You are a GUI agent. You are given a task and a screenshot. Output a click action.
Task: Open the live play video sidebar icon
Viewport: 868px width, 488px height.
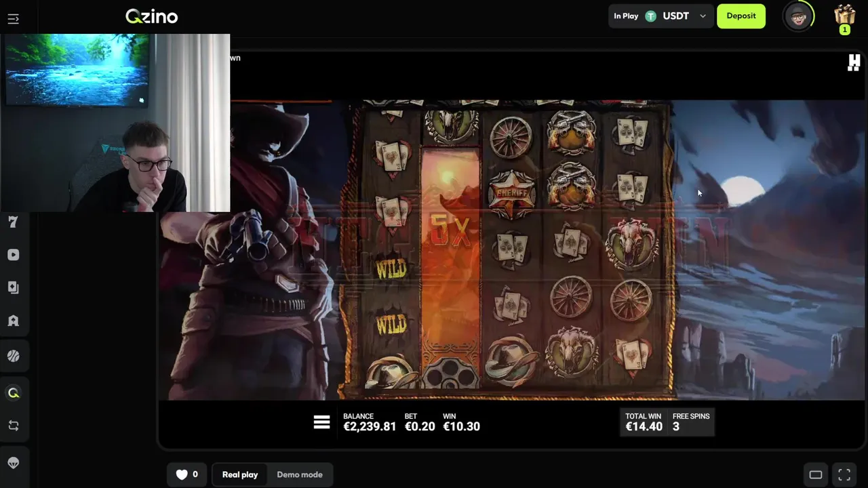tap(14, 255)
